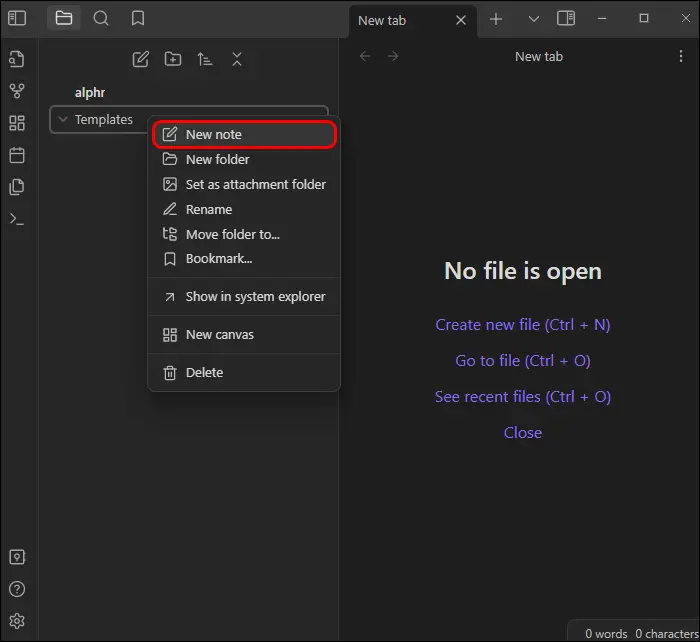Image resolution: width=700 pixels, height=642 pixels.
Task: Collapse the Templates folder chevron
Action: pos(63,119)
